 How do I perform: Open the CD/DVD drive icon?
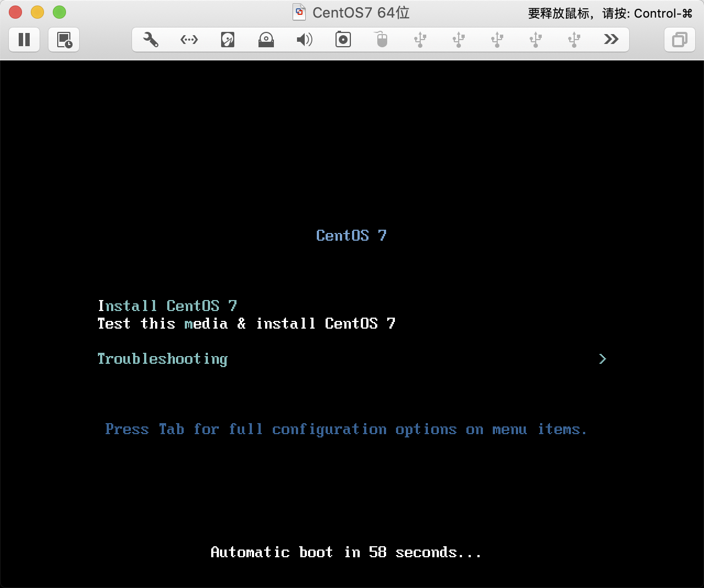point(266,40)
